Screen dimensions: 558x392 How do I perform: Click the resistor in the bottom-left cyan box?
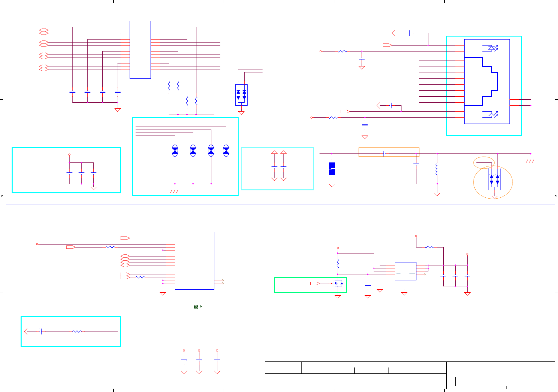point(77,332)
